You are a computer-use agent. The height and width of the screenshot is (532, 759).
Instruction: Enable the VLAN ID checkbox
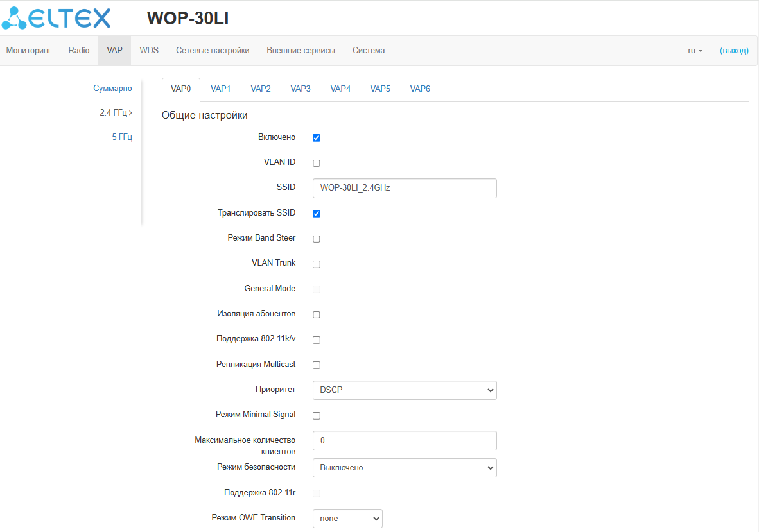click(317, 163)
